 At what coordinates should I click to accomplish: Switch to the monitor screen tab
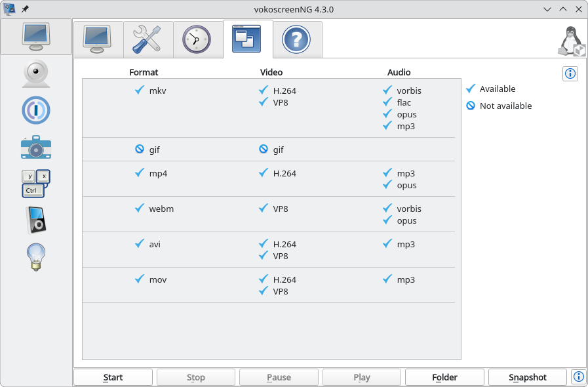pyautogui.click(x=98, y=39)
